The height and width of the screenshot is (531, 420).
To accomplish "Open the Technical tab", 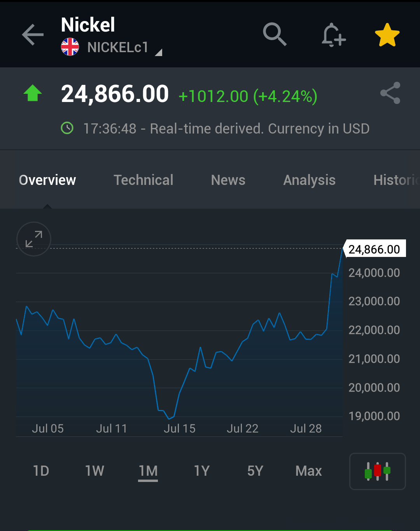I will coord(143,180).
